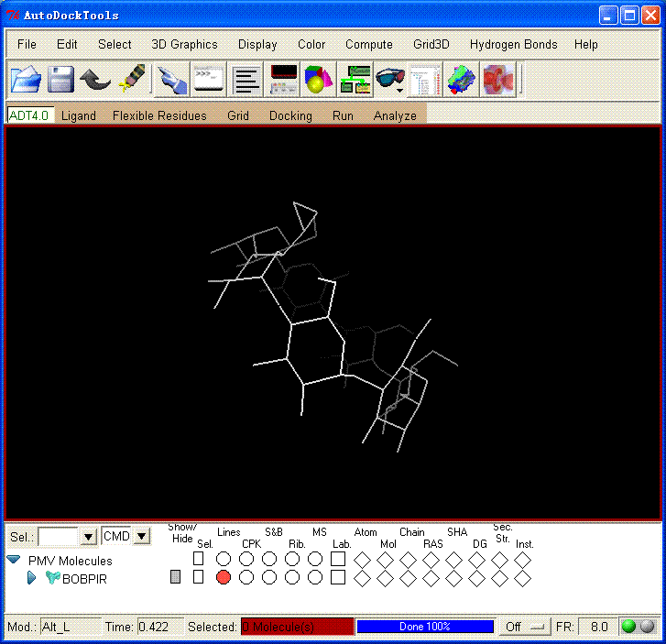666x644 pixels.
Task: Click the pencil marker toolbar icon
Action: point(133,80)
